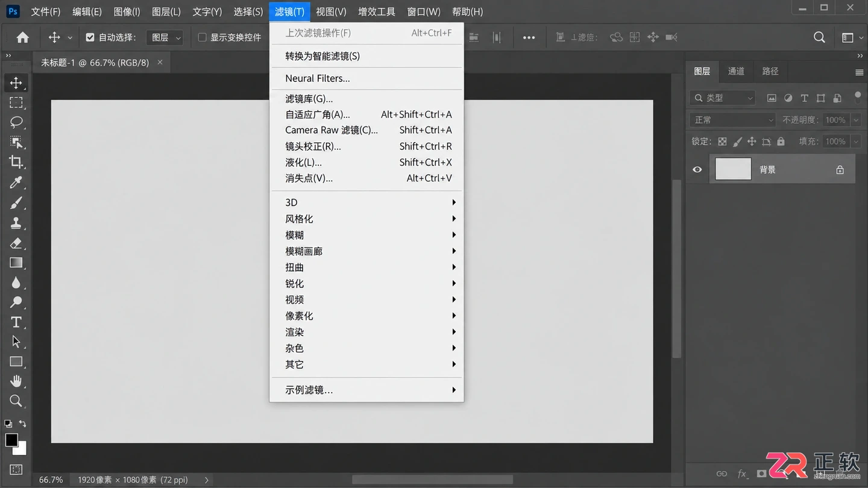Image resolution: width=868 pixels, height=488 pixels.
Task: Expand the 模糊 submenu
Action: (366, 235)
